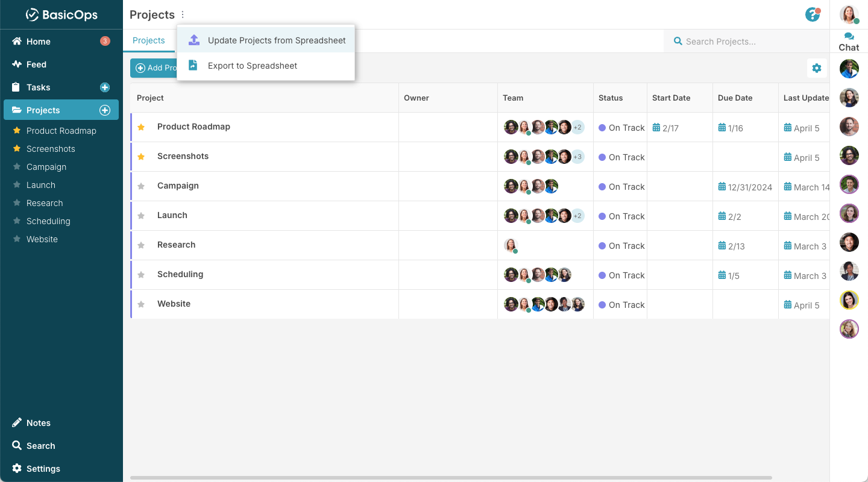The image size is (868, 482).
Task: Open Feed from the sidebar
Action: (x=36, y=64)
